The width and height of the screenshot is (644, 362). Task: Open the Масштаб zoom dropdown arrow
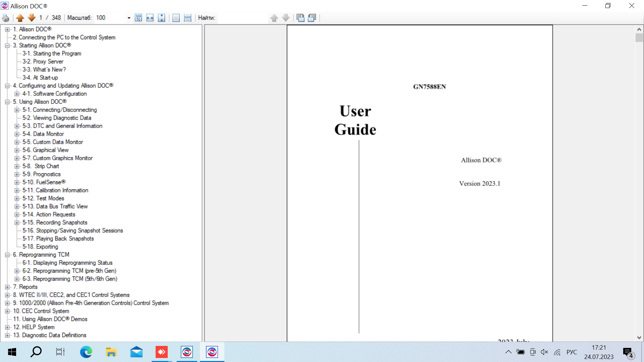point(129,18)
